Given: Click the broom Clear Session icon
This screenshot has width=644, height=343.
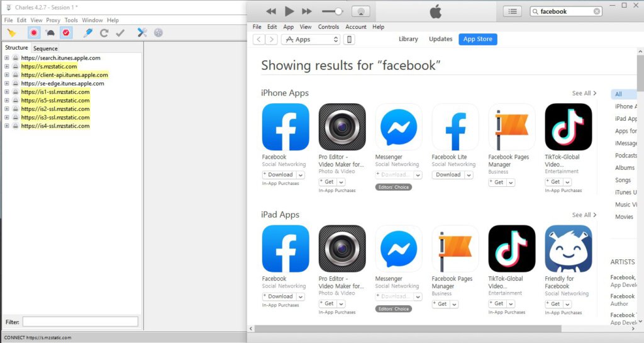Looking at the screenshot, I should (x=11, y=33).
